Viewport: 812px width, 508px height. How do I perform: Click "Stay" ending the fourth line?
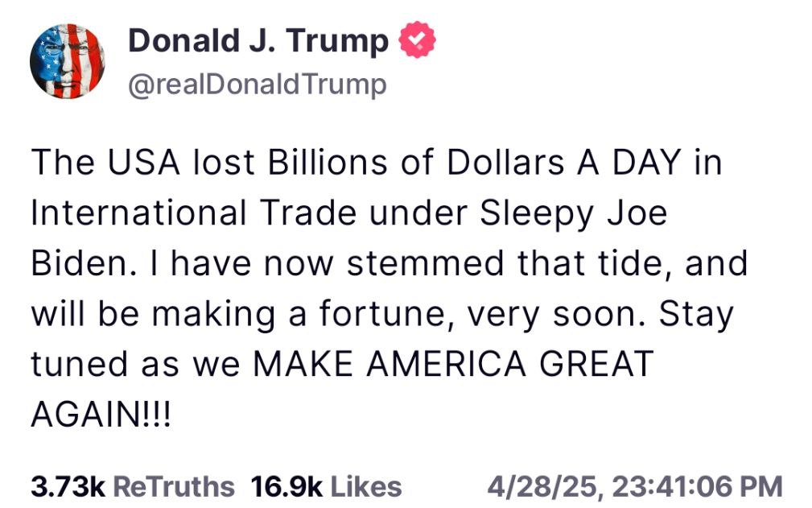(696, 315)
